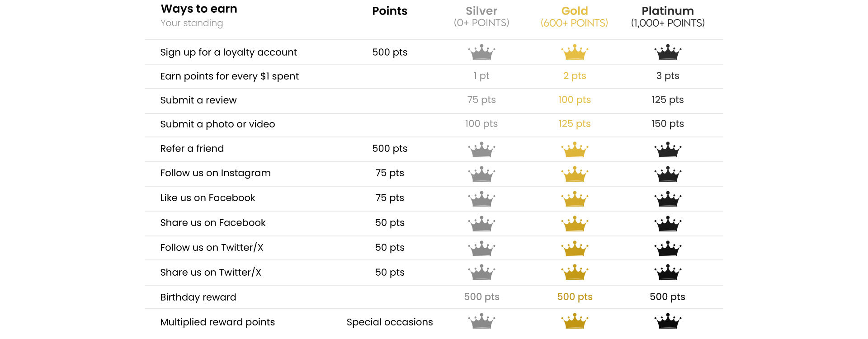Click the Birthday reward row label
Image resolution: width=868 pixels, height=339 pixels.
[198, 297]
